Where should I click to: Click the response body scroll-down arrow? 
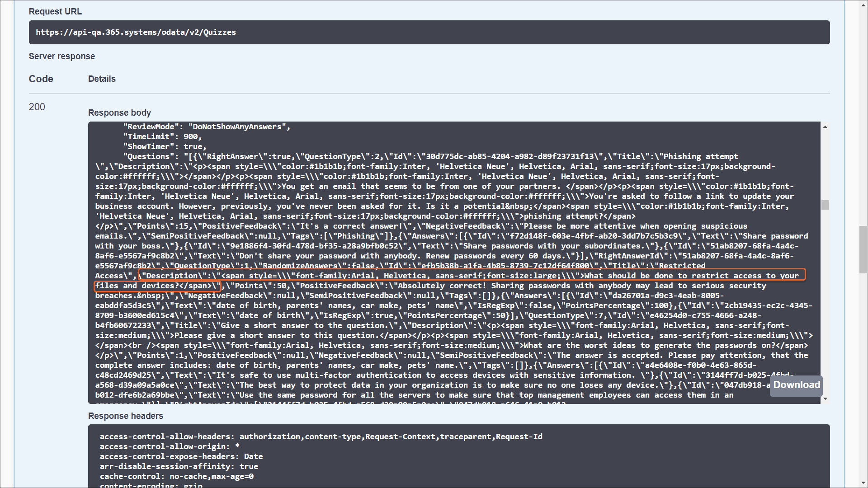[x=825, y=399]
